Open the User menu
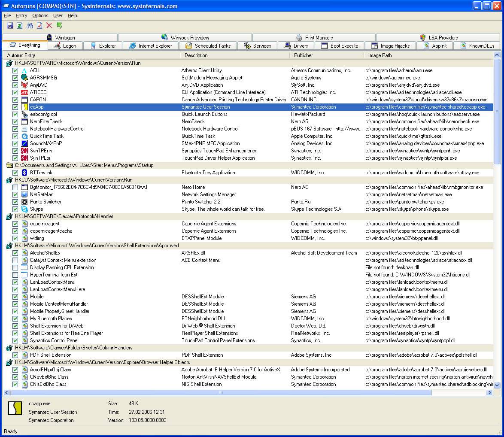 coord(58,15)
